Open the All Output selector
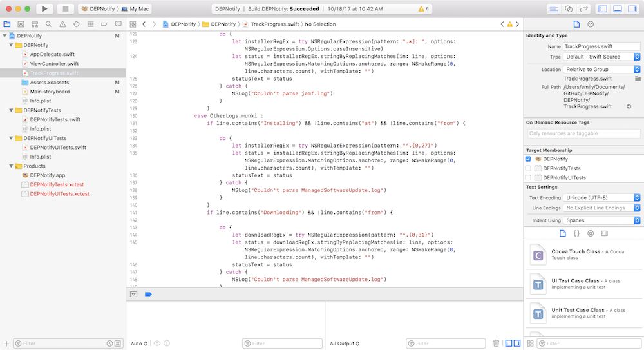The width and height of the screenshot is (644, 350). pos(344,344)
